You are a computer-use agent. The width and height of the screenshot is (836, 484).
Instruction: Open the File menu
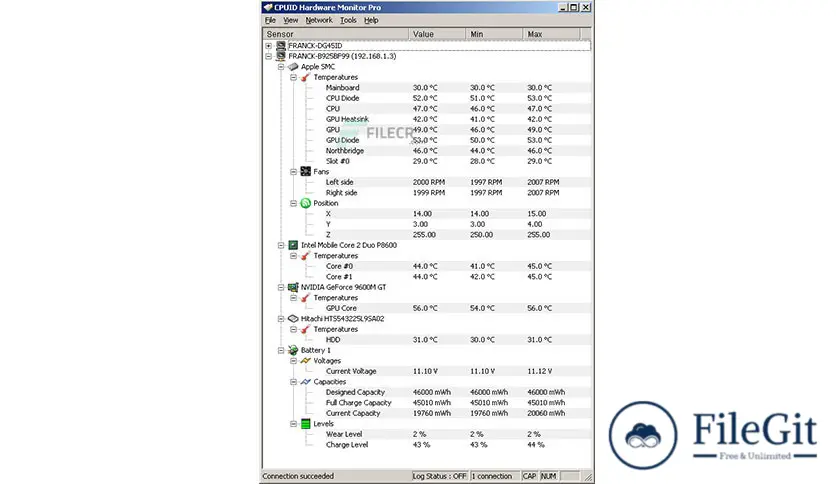pos(270,20)
